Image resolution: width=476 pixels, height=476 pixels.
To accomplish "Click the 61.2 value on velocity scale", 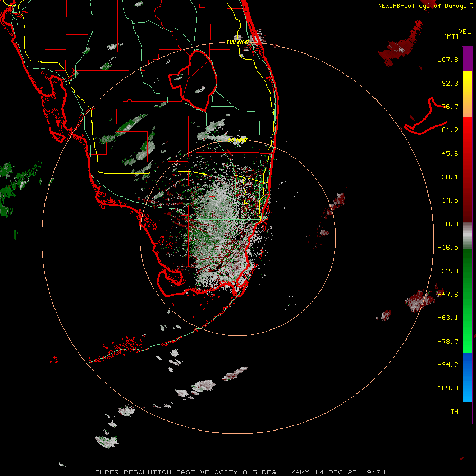I will point(450,130).
